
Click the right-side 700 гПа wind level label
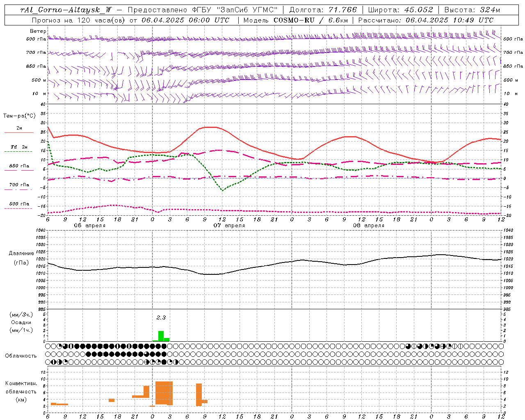(513, 52)
